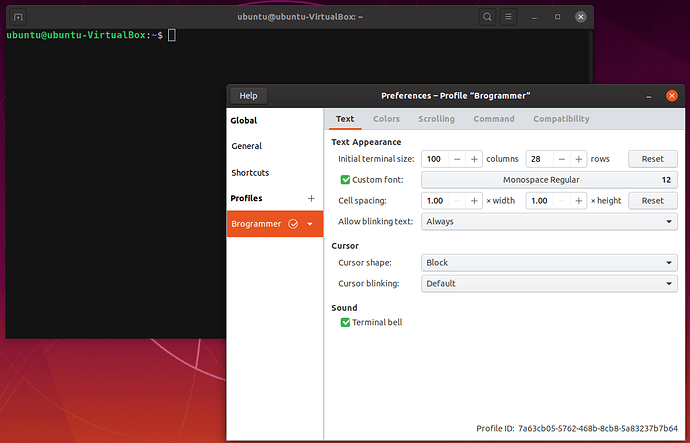Image resolution: width=690 pixels, height=443 pixels.
Task: Switch to the Colors tab
Action: pos(386,119)
